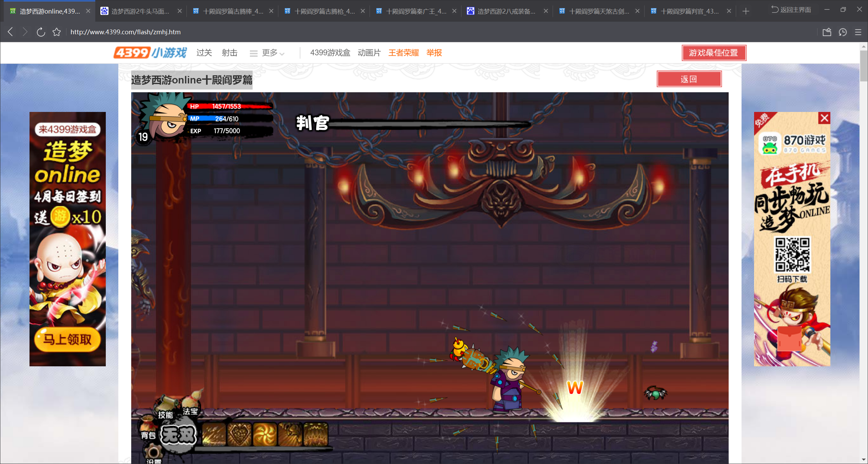Open the 背包 backpack pouch
868x464 pixels.
coord(148,428)
